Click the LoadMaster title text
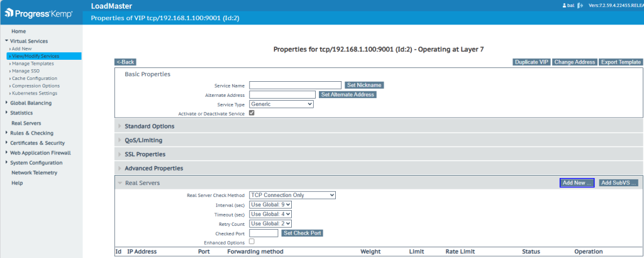The width and height of the screenshot is (644, 258). [x=112, y=6]
